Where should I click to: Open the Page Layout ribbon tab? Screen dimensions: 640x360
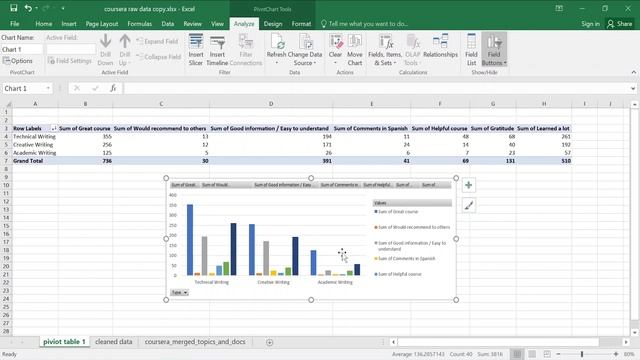tap(102, 24)
